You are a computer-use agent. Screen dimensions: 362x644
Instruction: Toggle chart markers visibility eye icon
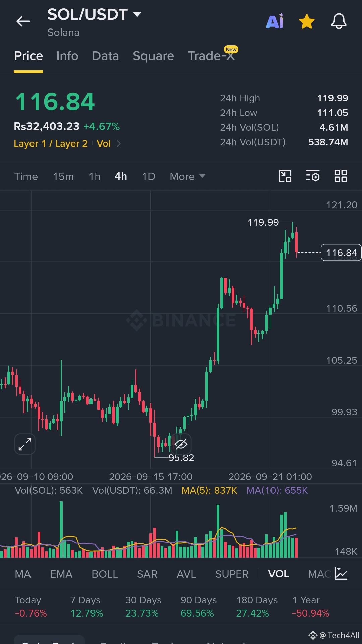tap(181, 444)
